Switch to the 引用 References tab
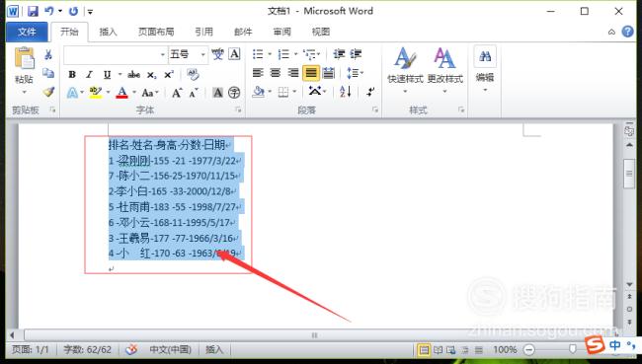The image size is (642, 364). [x=203, y=32]
